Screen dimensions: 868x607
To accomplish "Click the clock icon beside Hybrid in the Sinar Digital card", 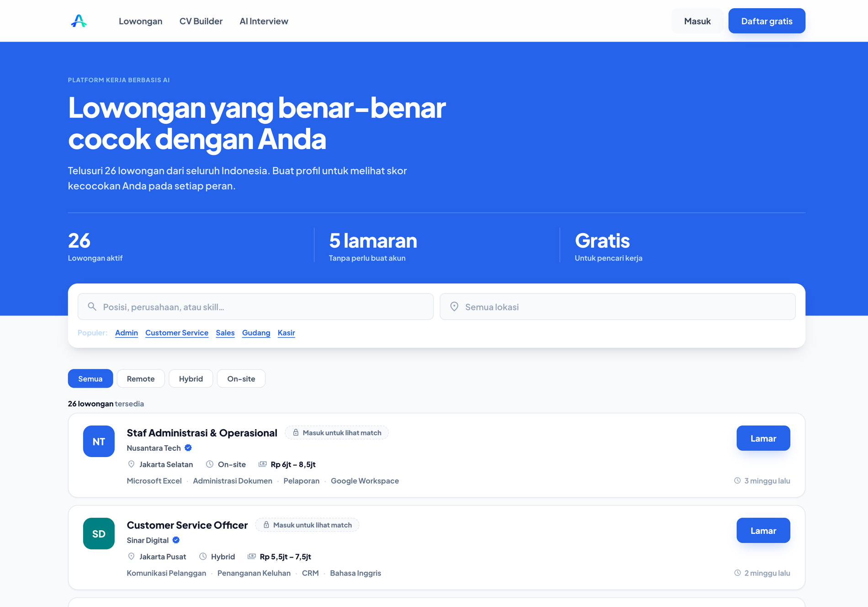I will (203, 557).
